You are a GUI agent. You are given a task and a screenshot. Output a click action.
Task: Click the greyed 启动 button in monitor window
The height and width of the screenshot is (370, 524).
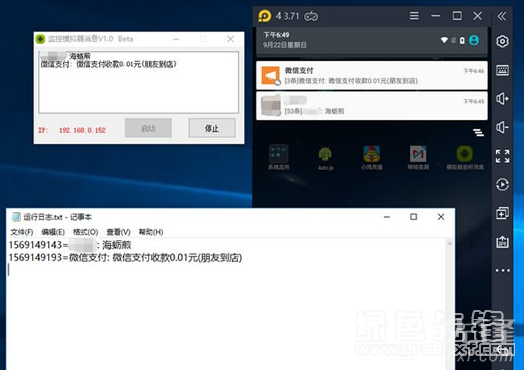pos(148,128)
